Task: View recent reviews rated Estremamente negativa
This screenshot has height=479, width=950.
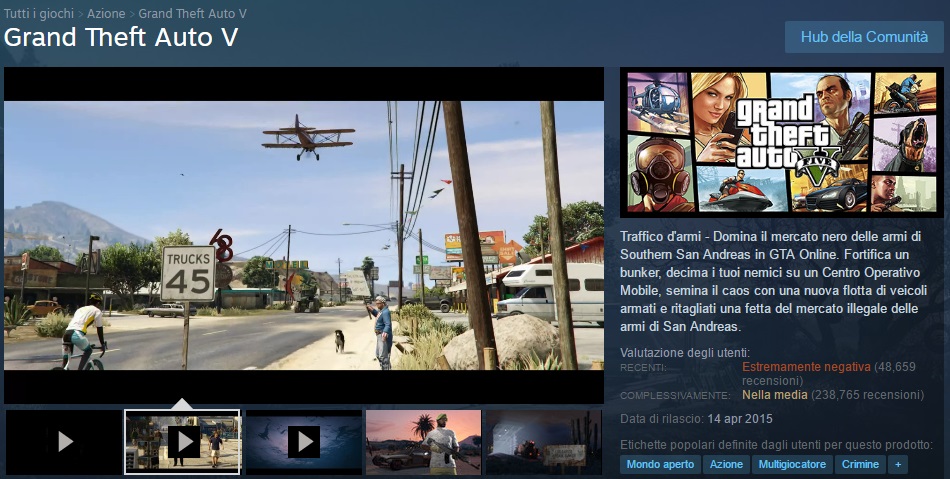Action: click(x=806, y=367)
